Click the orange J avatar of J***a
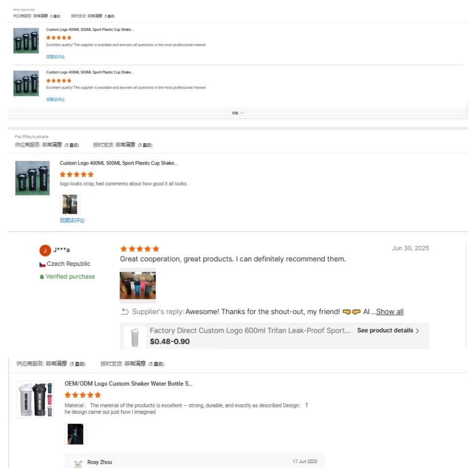 [45, 250]
